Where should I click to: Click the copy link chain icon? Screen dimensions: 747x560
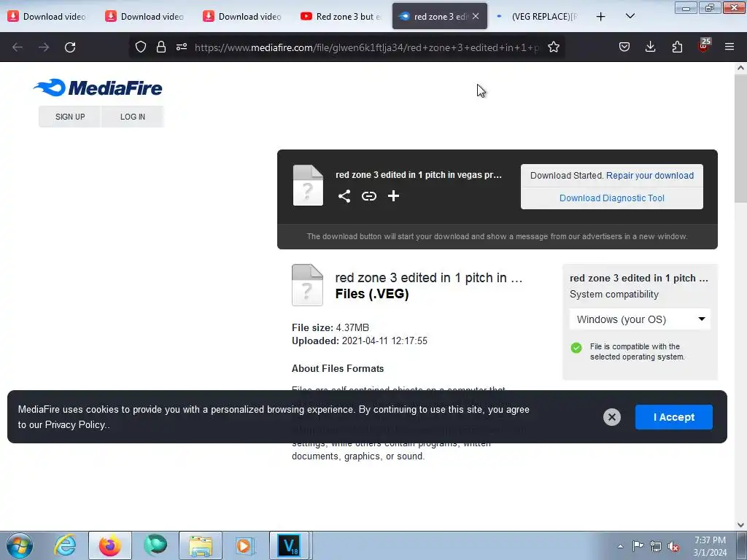pyautogui.click(x=368, y=196)
